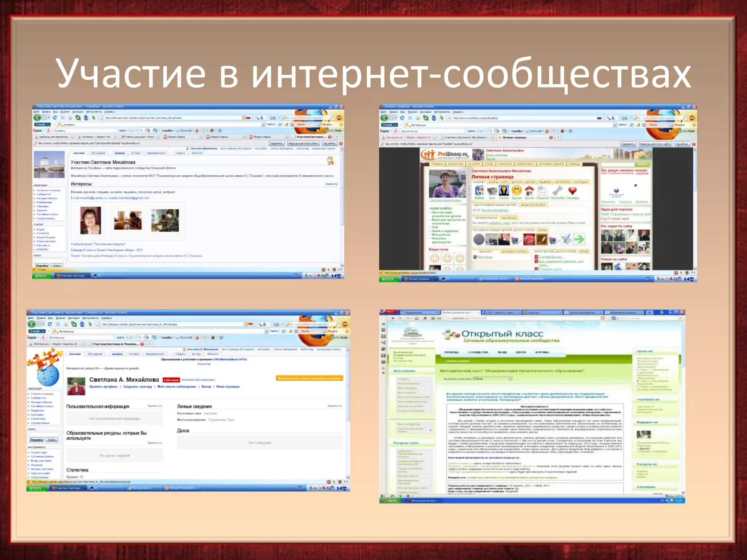Click the Пуск start button under the Letopisi window

36,488
